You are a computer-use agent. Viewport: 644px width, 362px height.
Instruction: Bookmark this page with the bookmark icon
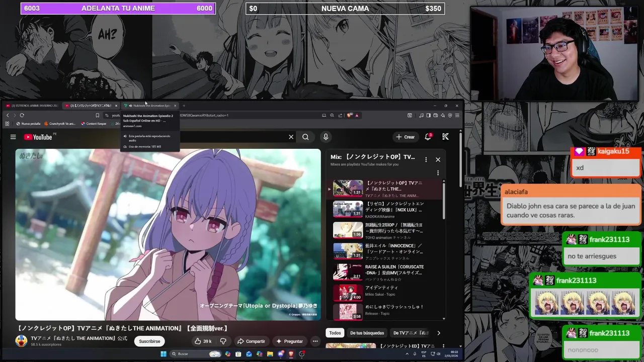(x=97, y=115)
